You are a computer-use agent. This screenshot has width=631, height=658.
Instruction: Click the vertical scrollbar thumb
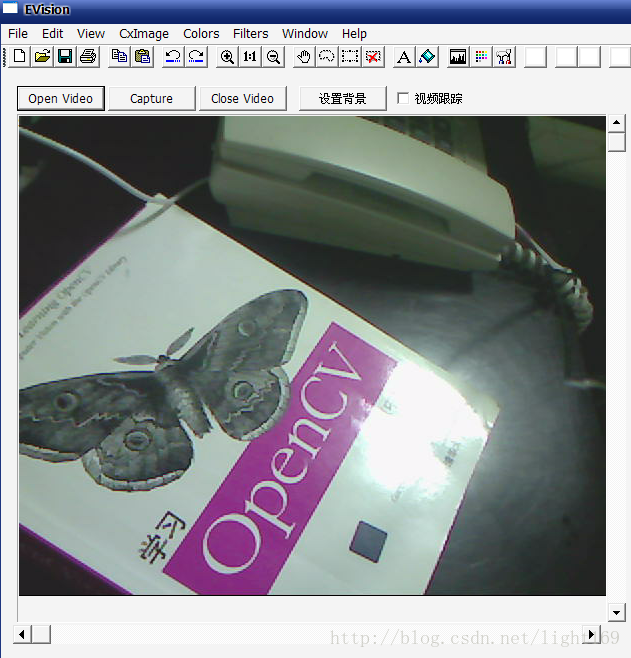pyautogui.click(x=617, y=142)
